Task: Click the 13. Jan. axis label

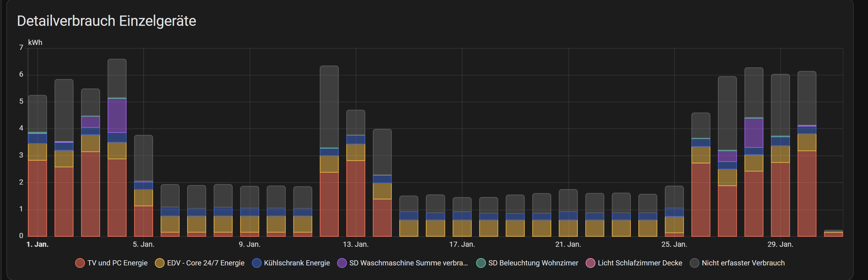Action: [x=355, y=244]
